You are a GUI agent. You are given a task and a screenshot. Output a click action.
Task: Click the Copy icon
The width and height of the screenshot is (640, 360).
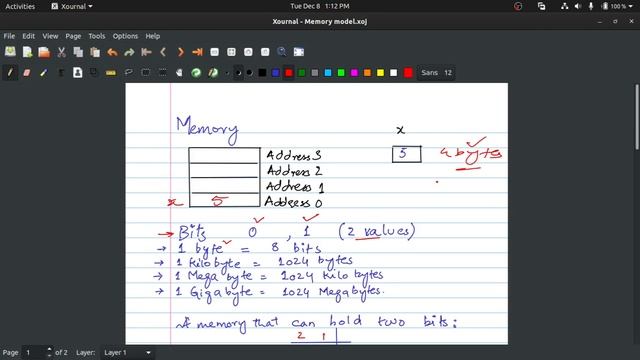[x=78, y=52]
